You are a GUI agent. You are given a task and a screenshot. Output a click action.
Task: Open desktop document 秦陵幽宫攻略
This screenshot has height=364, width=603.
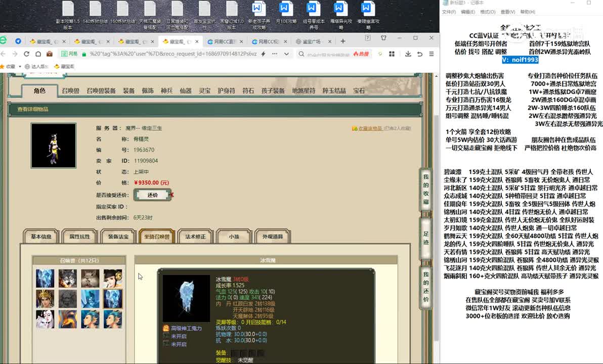coord(368,15)
